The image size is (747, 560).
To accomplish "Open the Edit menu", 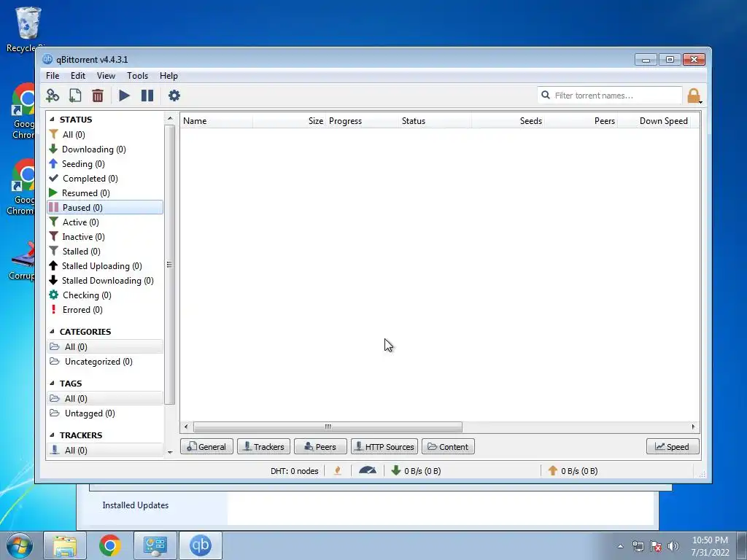I will pos(77,76).
